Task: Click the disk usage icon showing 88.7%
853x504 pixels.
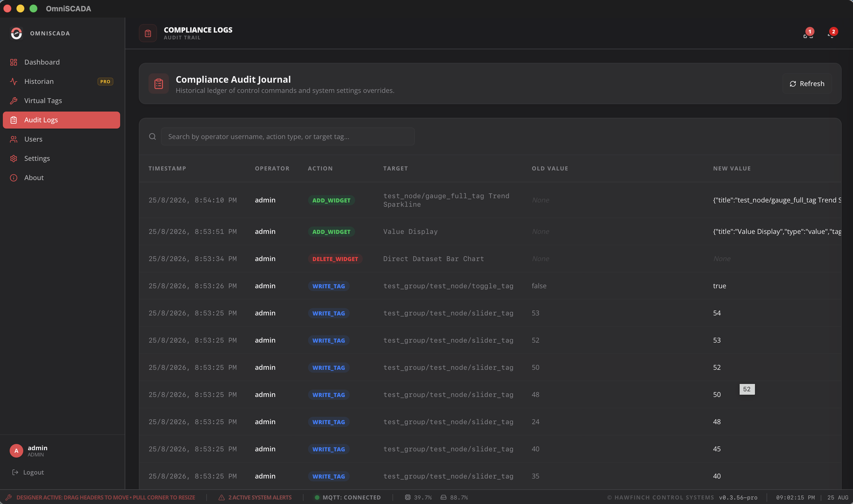Action: click(443, 497)
